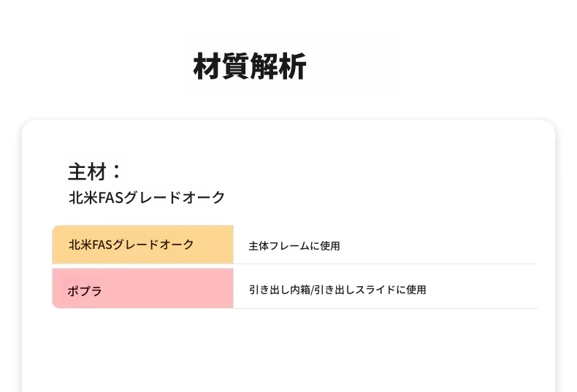577x392 pixels.
Task: Click the ポプラ label text
Action: (85, 291)
